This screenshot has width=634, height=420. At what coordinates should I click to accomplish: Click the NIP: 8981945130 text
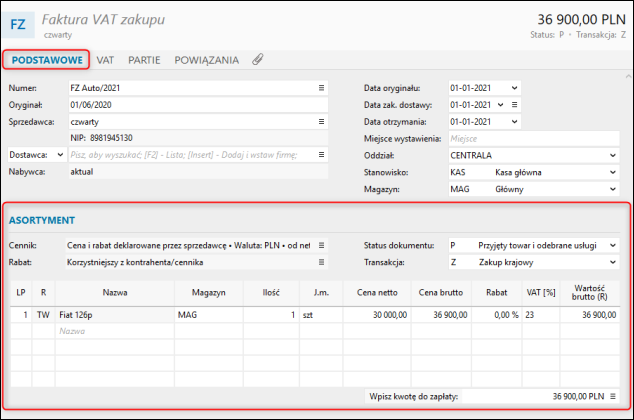point(101,138)
